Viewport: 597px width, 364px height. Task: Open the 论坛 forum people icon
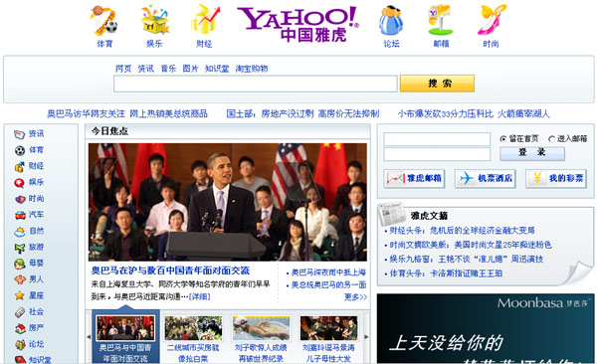391,21
